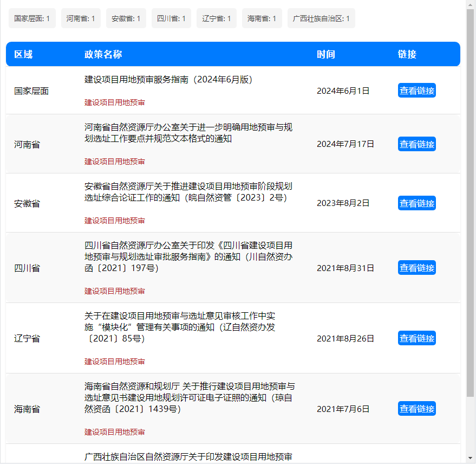This screenshot has width=476, height=464.
Task: Click the date 2024年6月1日
Action: click(x=343, y=91)
